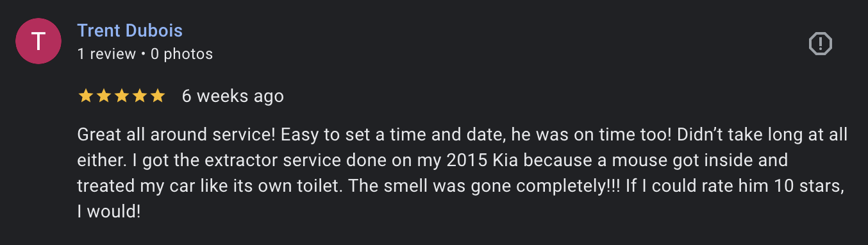
Task: Click the "1 review" count text
Action: pos(106,54)
